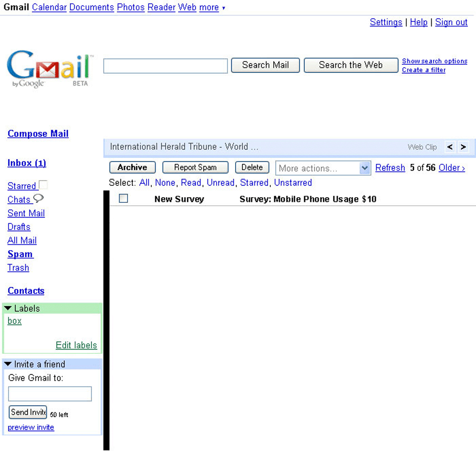The image size is (476, 451).
Task: Click the star icon beside Starred
Action: pyautogui.click(x=43, y=185)
